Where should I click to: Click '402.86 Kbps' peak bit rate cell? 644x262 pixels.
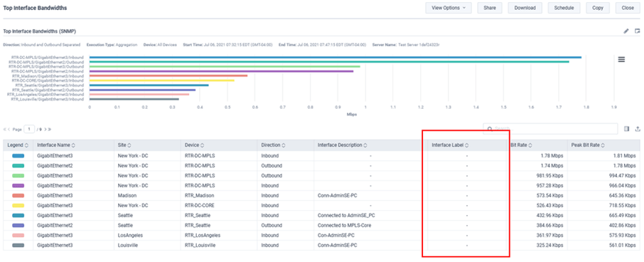pyautogui.click(x=622, y=226)
